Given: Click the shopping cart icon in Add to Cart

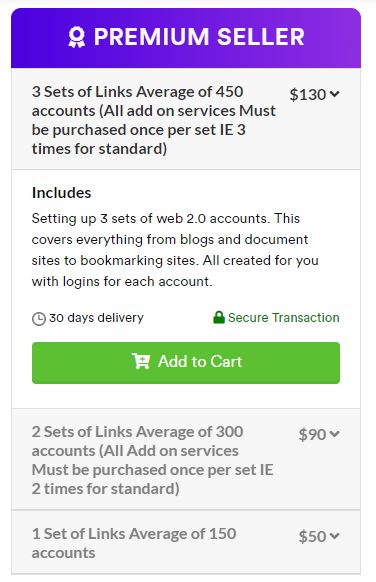Looking at the screenshot, I should point(141,361).
